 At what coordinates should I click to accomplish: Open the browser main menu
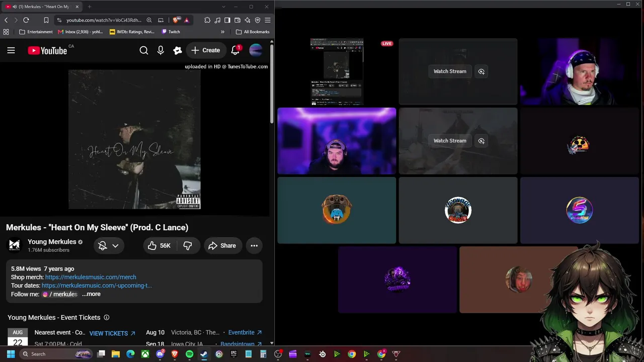pyautogui.click(x=268, y=20)
